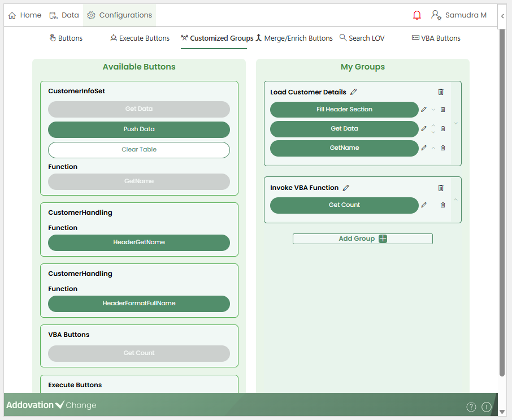
Task: Click the Push Data available button
Action: point(139,129)
